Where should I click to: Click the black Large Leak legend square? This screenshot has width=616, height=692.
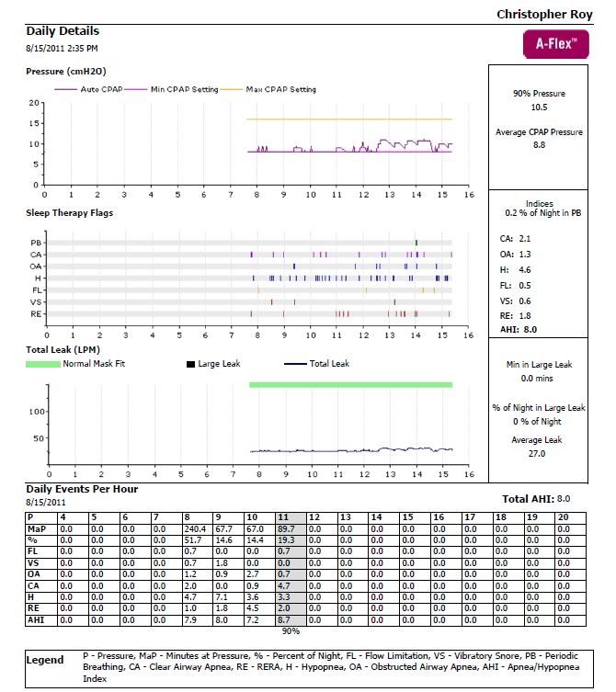[x=190, y=364]
